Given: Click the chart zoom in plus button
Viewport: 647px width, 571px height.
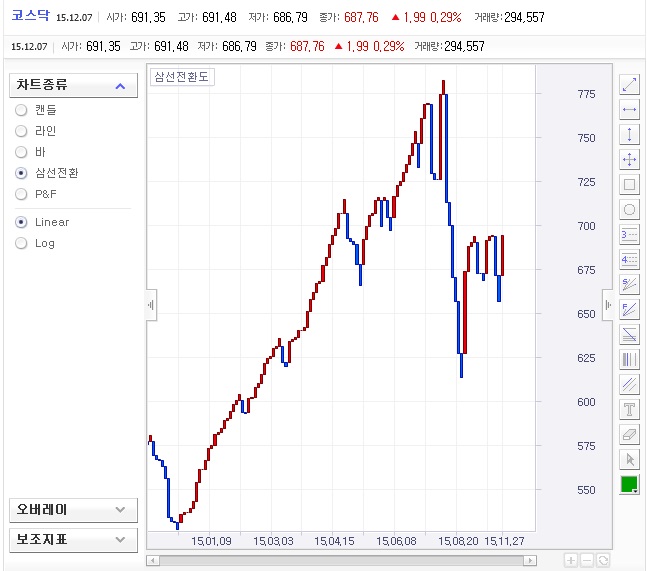Looking at the screenshot, I should [x=570, y=561].
